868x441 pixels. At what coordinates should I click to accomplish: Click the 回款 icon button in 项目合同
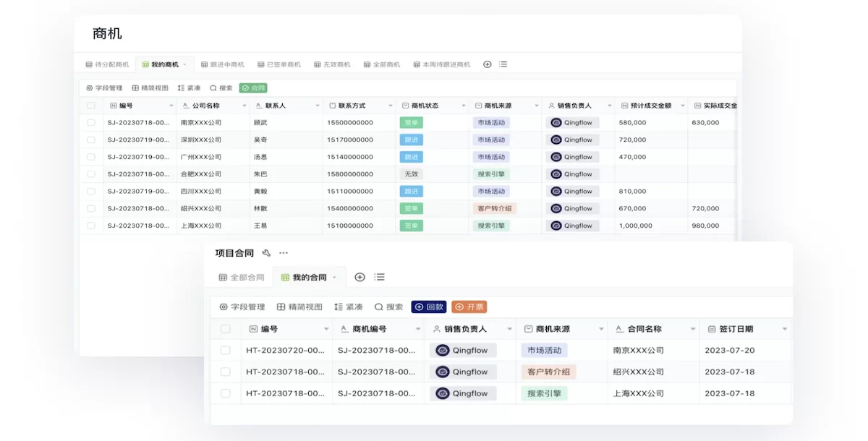click(x=429, y=307)
